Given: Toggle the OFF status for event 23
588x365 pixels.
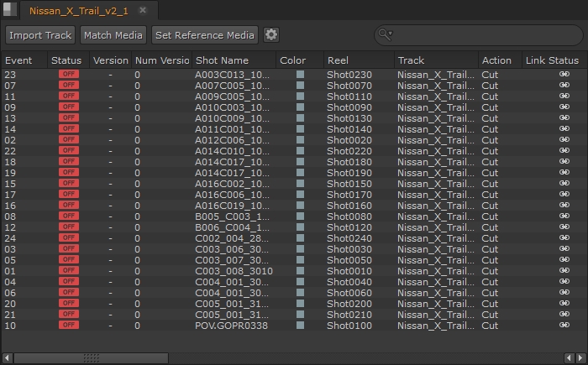Looking at the screenshot, I should [x=68, y=75].
